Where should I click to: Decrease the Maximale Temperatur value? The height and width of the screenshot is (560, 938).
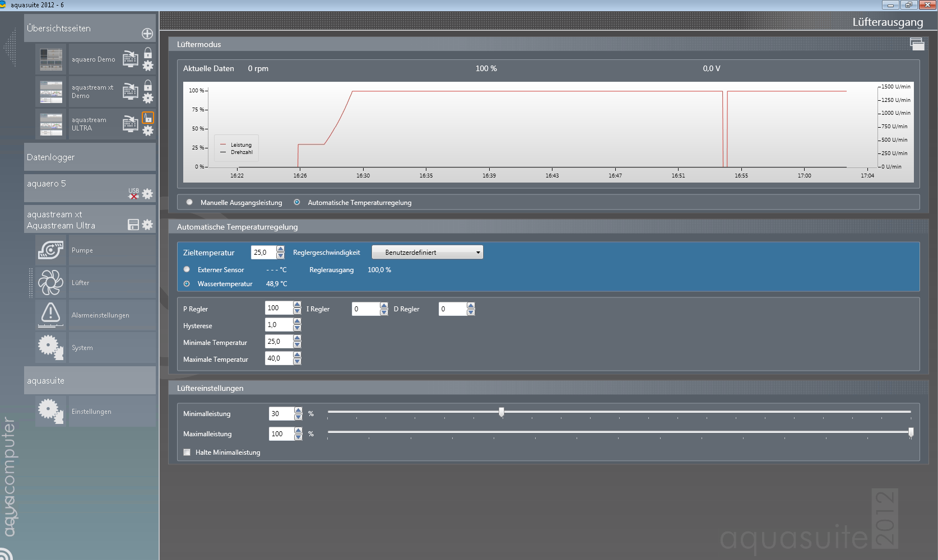(x=298, y=362)
